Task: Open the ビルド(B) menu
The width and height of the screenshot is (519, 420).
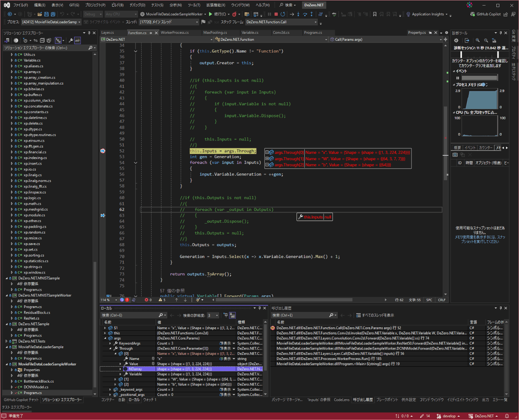Action: [x=118, y=5]
